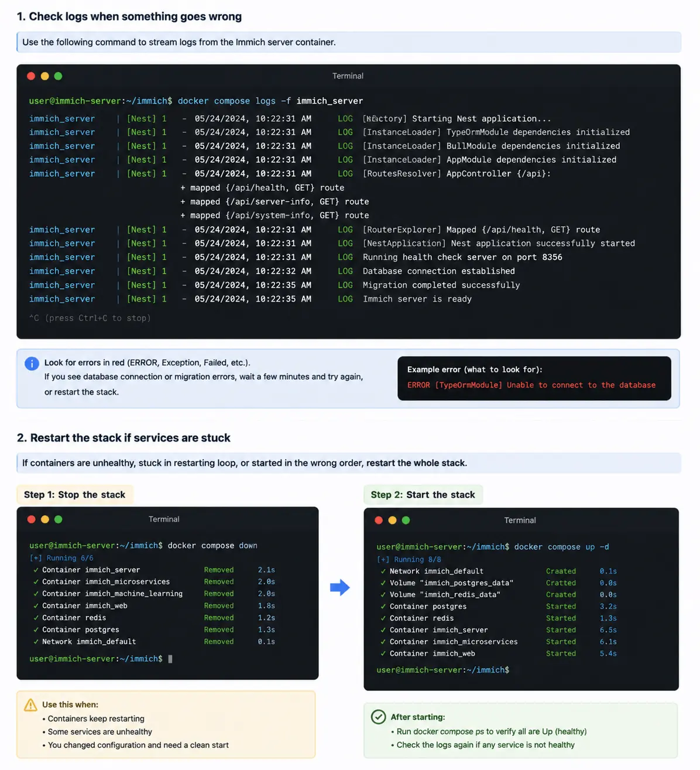Click the 'docker compose up -d' command text

561,547
